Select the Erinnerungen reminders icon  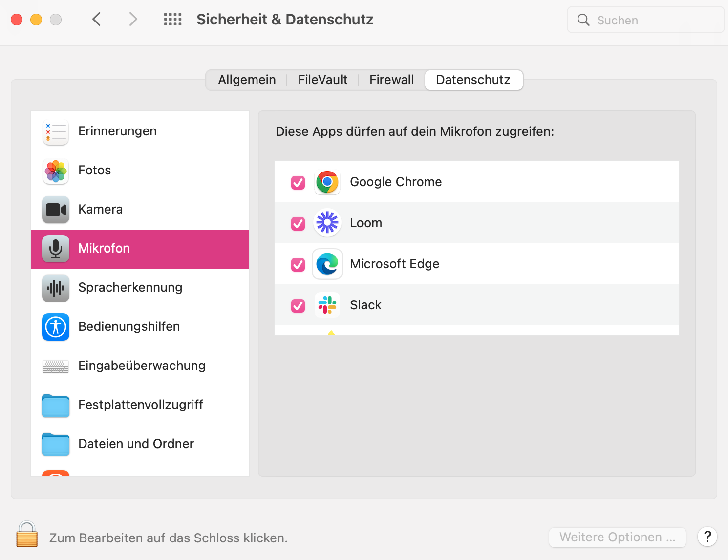pos(56,132)
